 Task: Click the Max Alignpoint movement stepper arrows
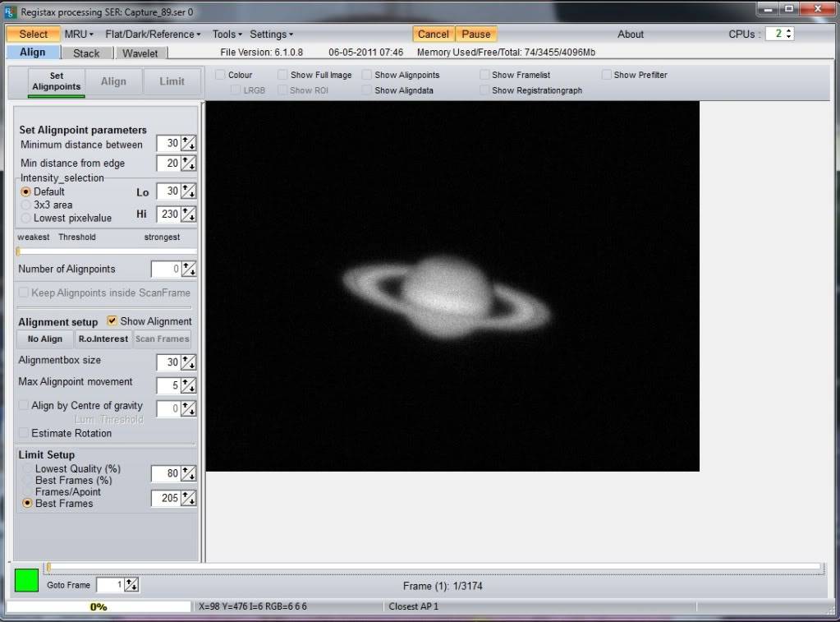click(189, 385)
